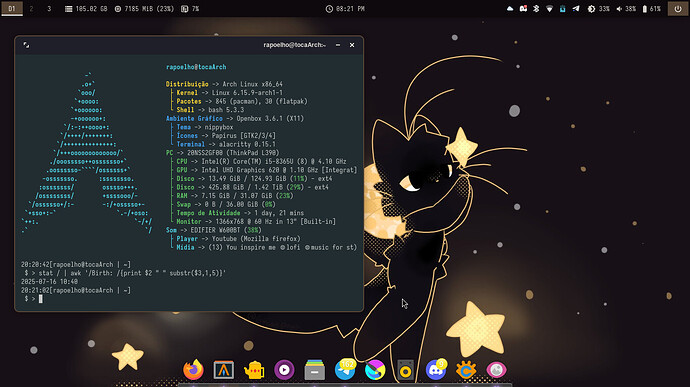Toggle the Bluetooth tray icon
The image size is (690, 387).
point(536,8)
